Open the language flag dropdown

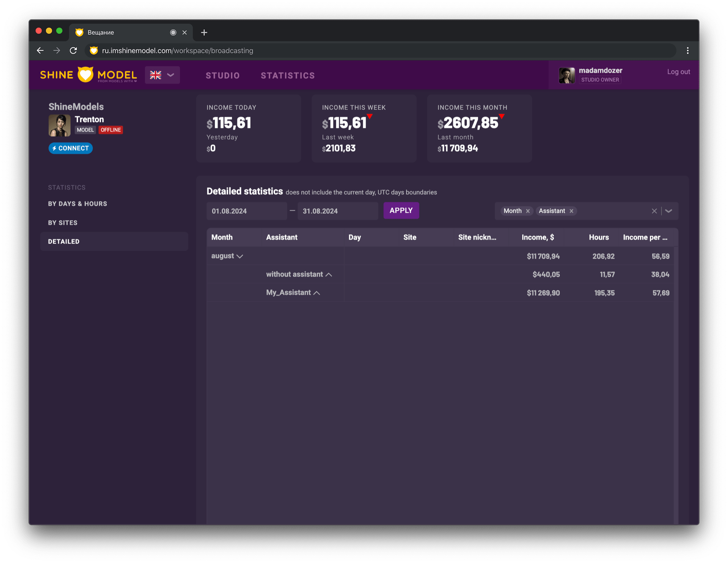click(162, 75)
